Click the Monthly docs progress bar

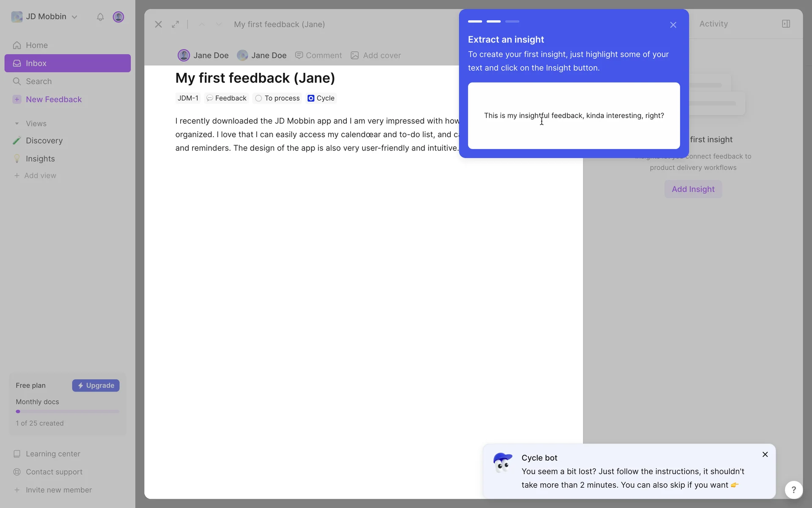[68, 411]
